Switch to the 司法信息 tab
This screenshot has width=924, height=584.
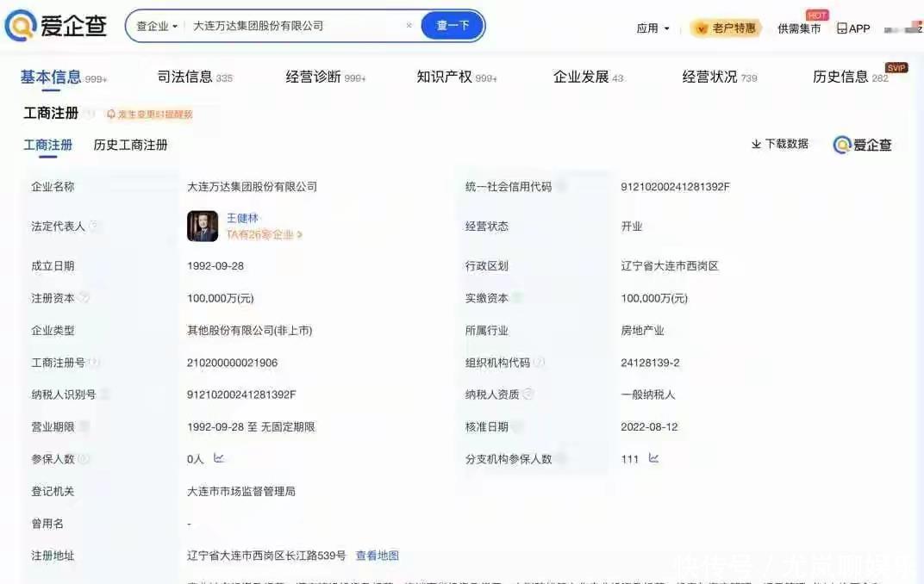pyautogui.click(x=184, y=77)
